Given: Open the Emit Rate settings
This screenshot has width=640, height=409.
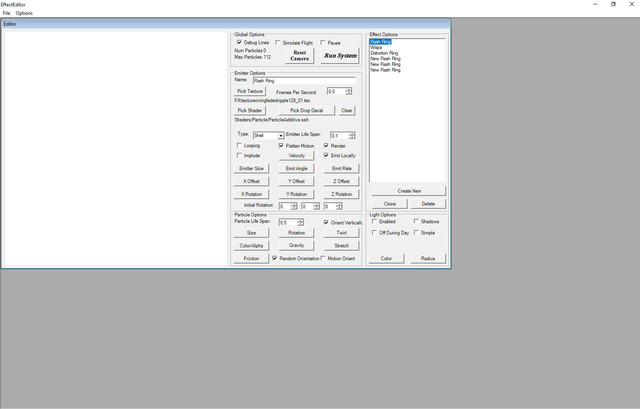Looking at the screenshot, I should (342, 168).
